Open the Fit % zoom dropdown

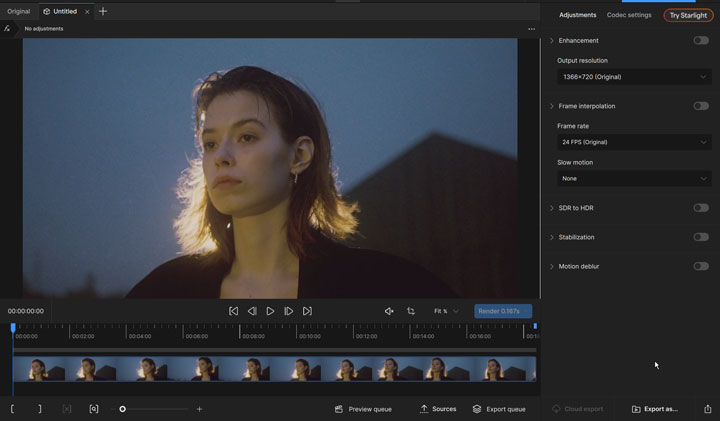446,311
